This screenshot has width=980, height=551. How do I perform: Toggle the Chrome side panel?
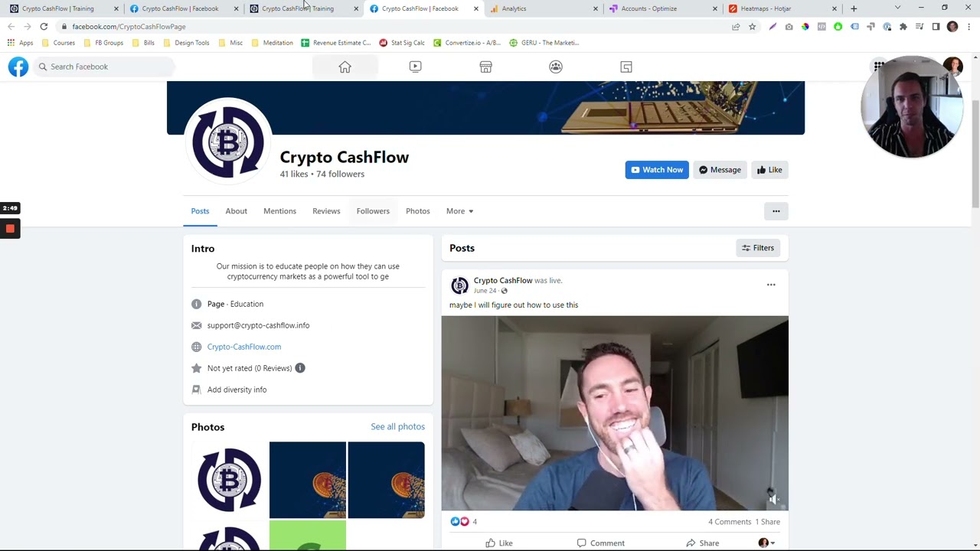pyautogui.click(x=936, y=27)
